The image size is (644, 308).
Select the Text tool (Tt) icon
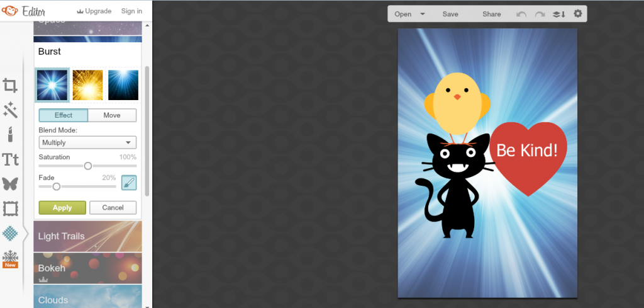[10, 159]
